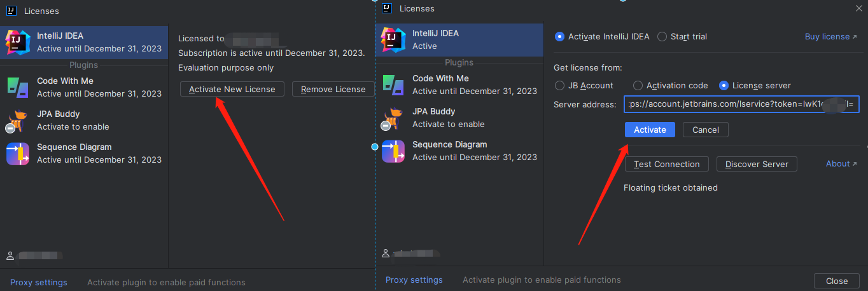Image resolution: width=868 pixels, height=291 pixels.
Task: Click IntelliJ IDEA icon in right dialog list
Action: pos(393,39)
